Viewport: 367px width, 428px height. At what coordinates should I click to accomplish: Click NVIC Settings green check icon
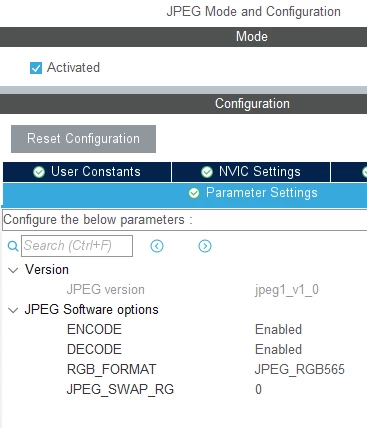[207, 172]
